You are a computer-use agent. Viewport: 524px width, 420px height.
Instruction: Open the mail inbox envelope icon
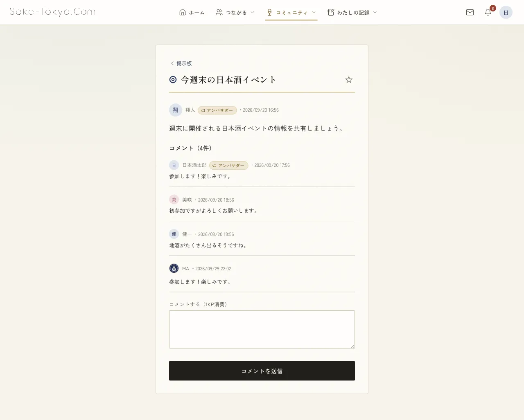(470, 12)
